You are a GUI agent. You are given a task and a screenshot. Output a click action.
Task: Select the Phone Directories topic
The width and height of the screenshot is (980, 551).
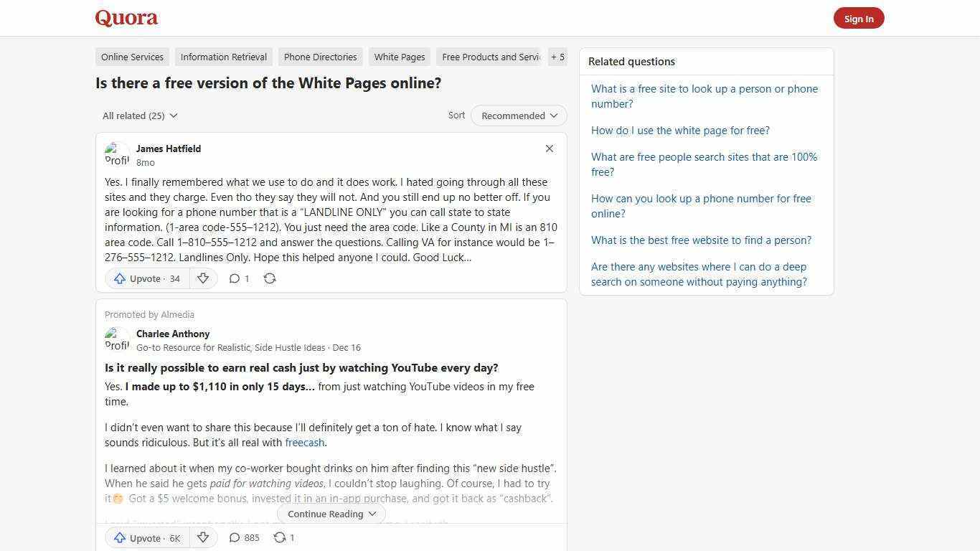pyautogui.click(x=320, y=57)
